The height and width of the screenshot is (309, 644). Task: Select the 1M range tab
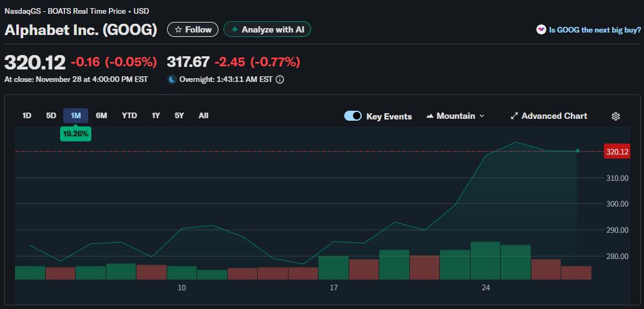(x=76, y=116)
